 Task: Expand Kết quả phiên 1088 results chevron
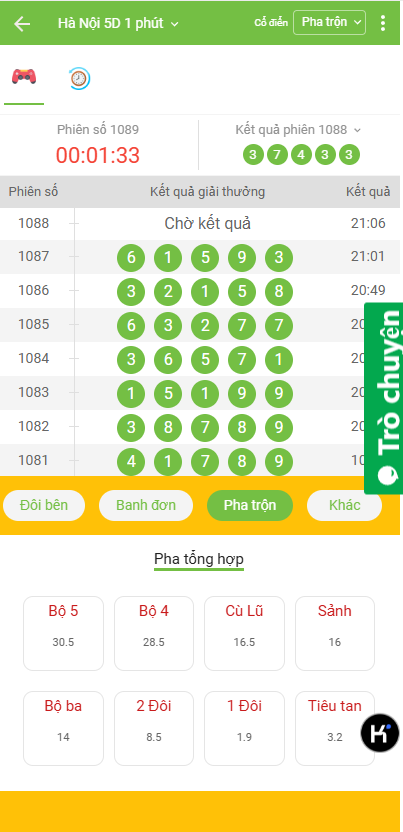coord(357,130)
